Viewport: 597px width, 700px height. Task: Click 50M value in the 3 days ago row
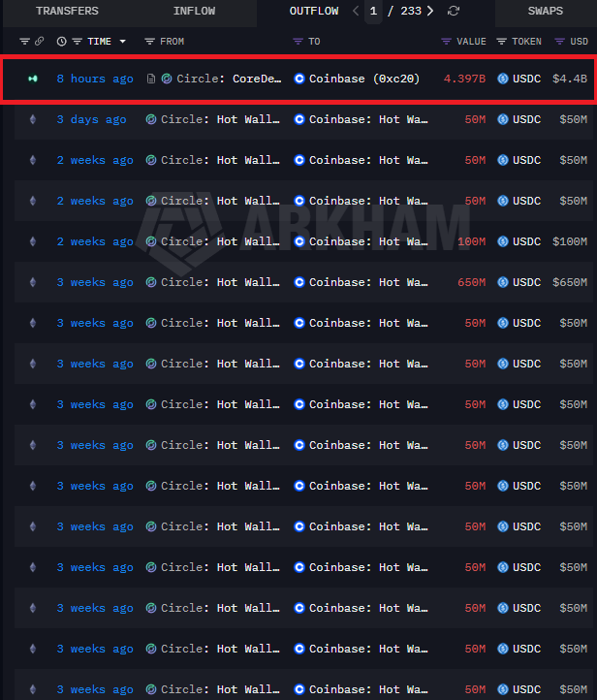[475, 119]
